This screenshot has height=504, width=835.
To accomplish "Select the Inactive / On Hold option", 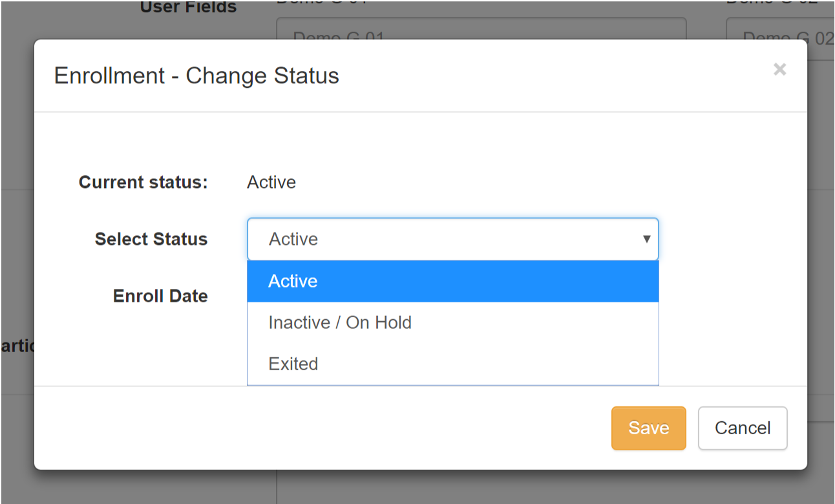I will (340, 322).
